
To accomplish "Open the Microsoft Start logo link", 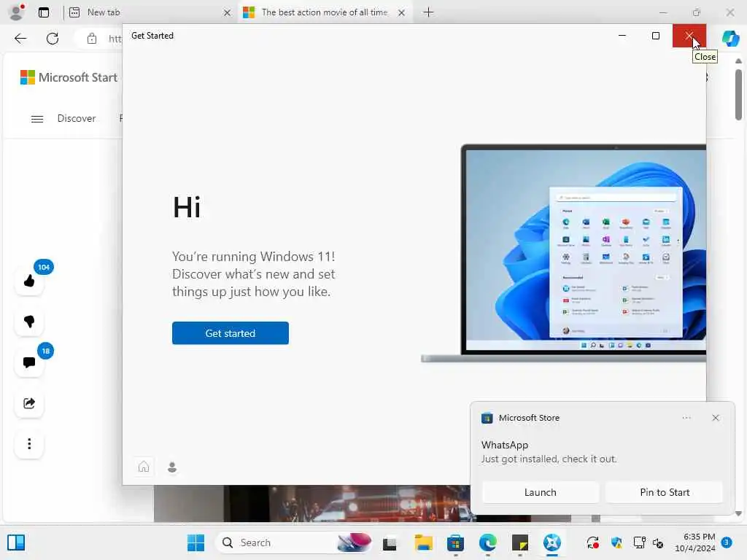I will [x=69, y=77].
